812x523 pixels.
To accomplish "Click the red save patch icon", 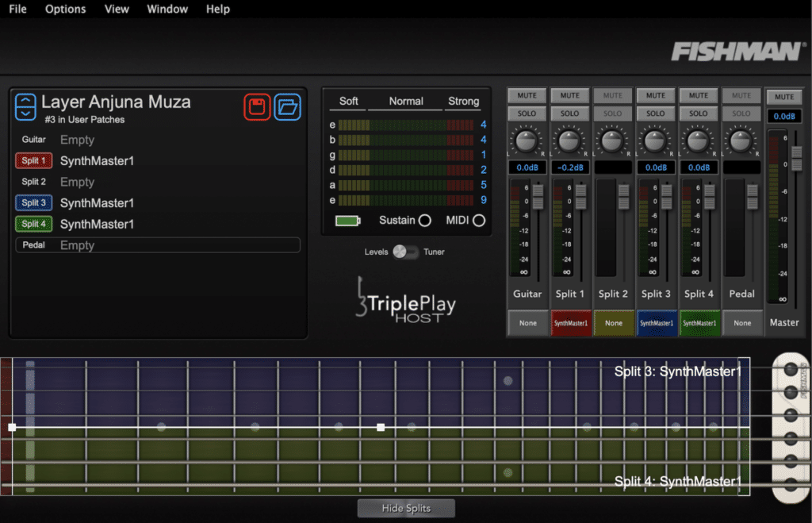I will (258, 107).
